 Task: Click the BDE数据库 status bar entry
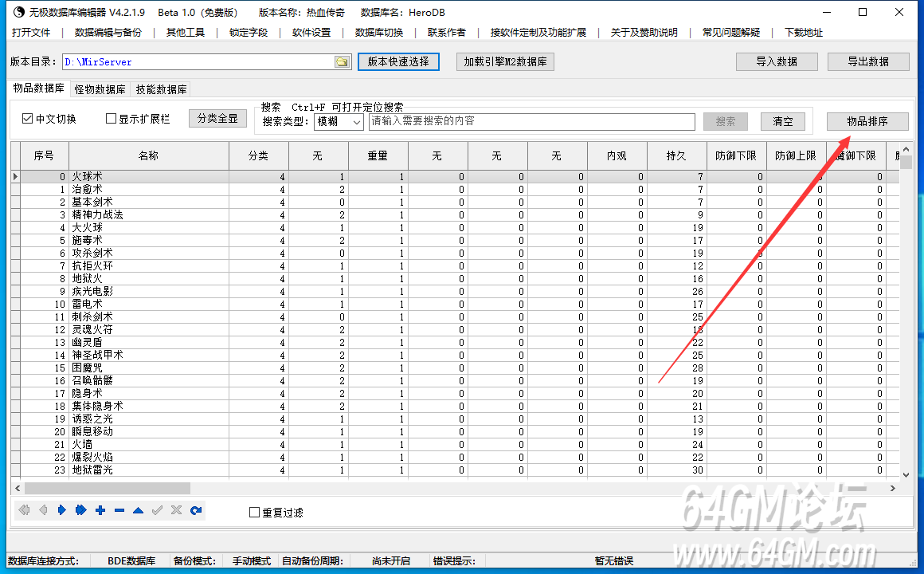131,560
